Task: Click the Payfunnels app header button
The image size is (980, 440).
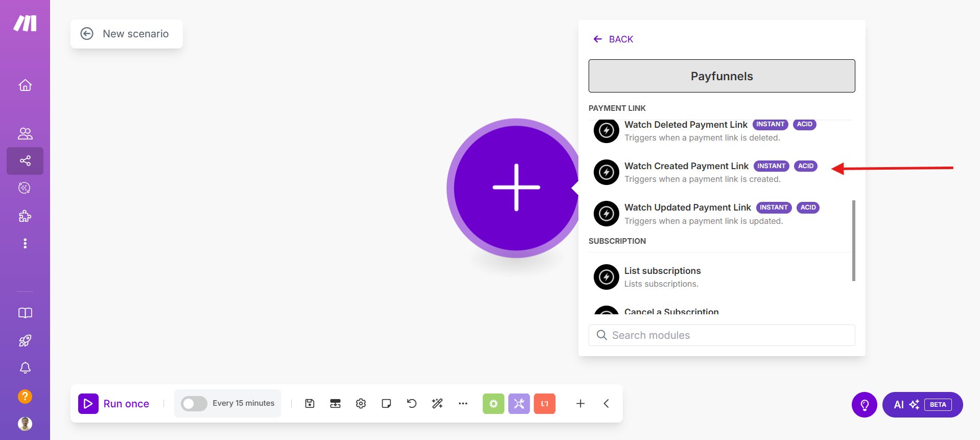Action: pyautogui.click(x=721, y=76)
